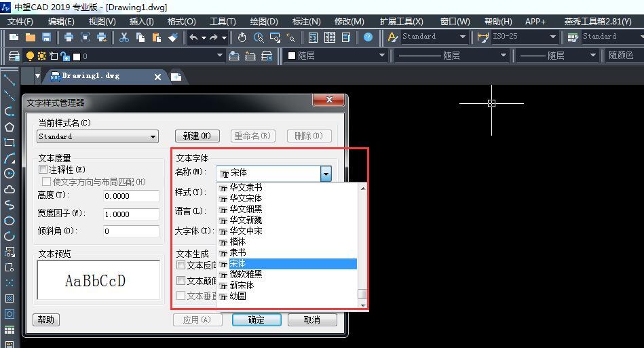Image resolution: width=644 pixels, height=348 pixels.
Task: Click the font list scrollbar thumb
Action: click(362, 294)
